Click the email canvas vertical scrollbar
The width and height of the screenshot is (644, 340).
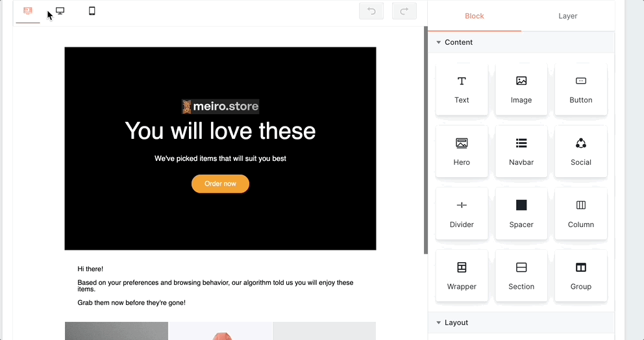[425, 140]
